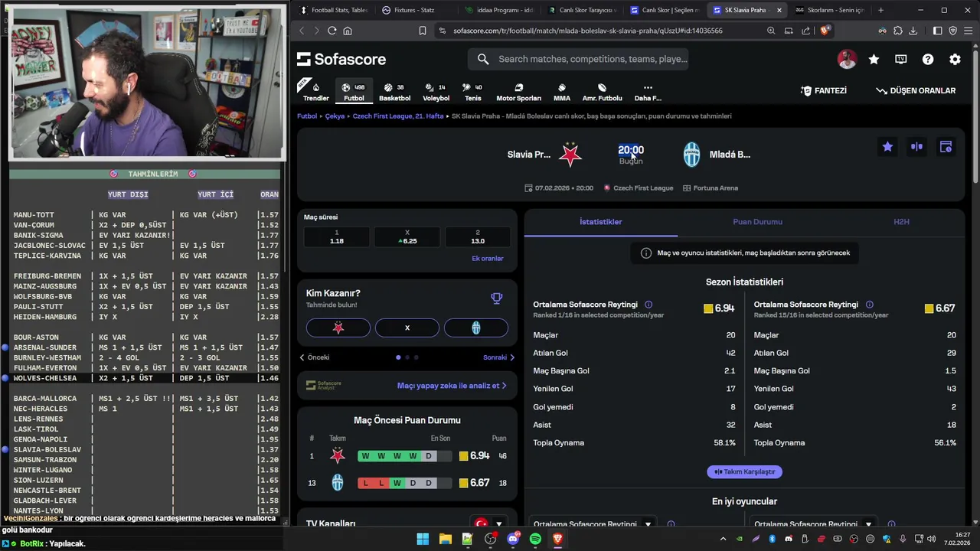This screenshot has height=551, width=980.
Task: Click the Mladá Boleslav team logo
Action: pyautogui.click(x=691, y=155)
